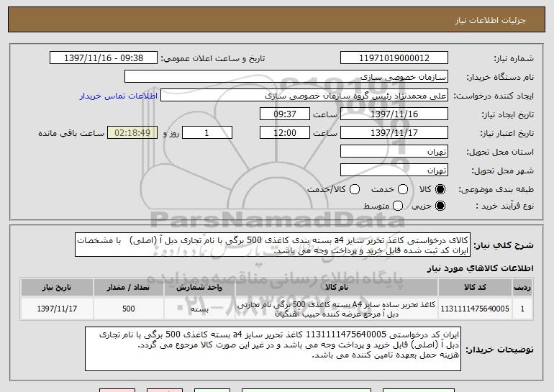Open the اطلاعات تماس خریدار link
Image resolution: width=554 pixels, height=392 pixels.
[119, 96]
